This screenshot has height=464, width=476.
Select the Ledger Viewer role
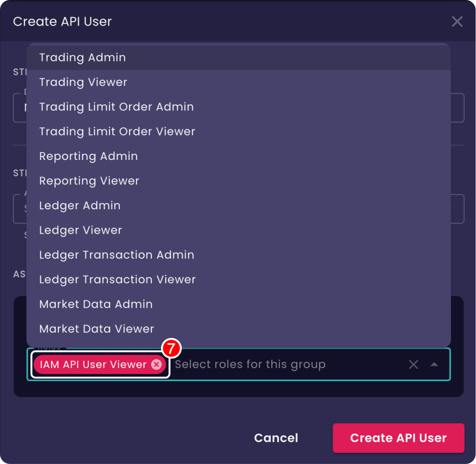pos(81,230)
